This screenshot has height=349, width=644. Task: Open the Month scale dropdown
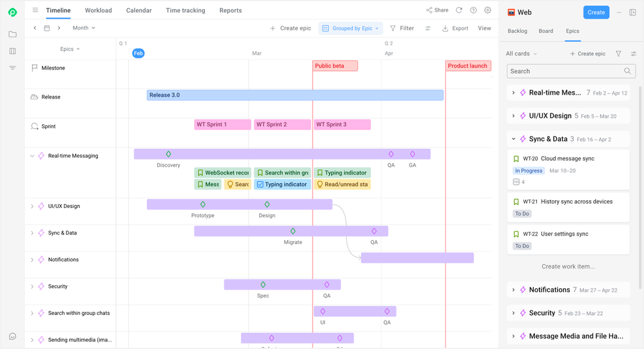tap(84, 28)
